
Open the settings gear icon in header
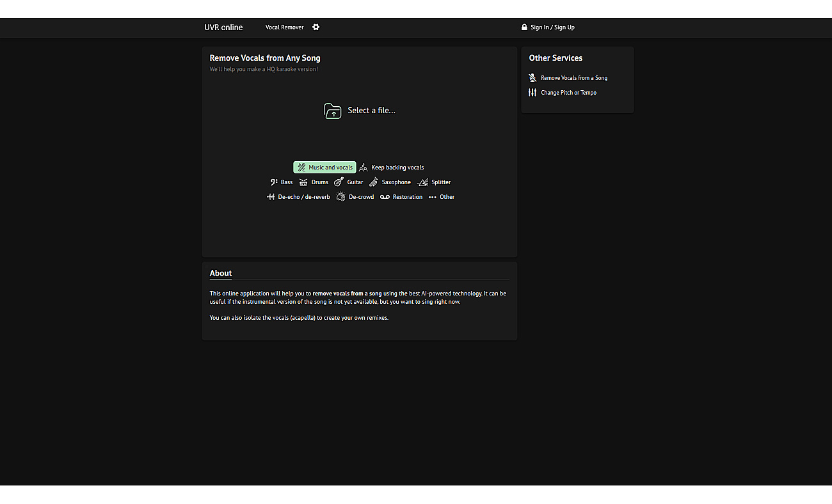coord(316,27)
